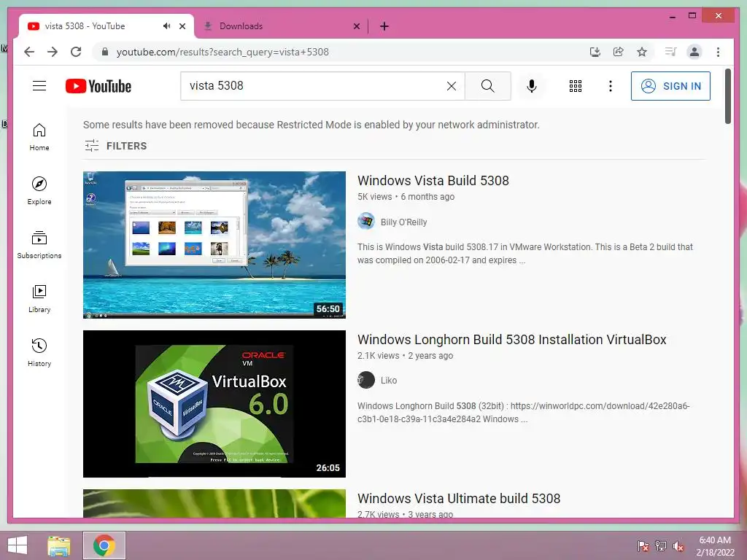Click Billy O'Reilly channel avatar
Viewport: 747px width, 560px height.
tap(366, 222)
